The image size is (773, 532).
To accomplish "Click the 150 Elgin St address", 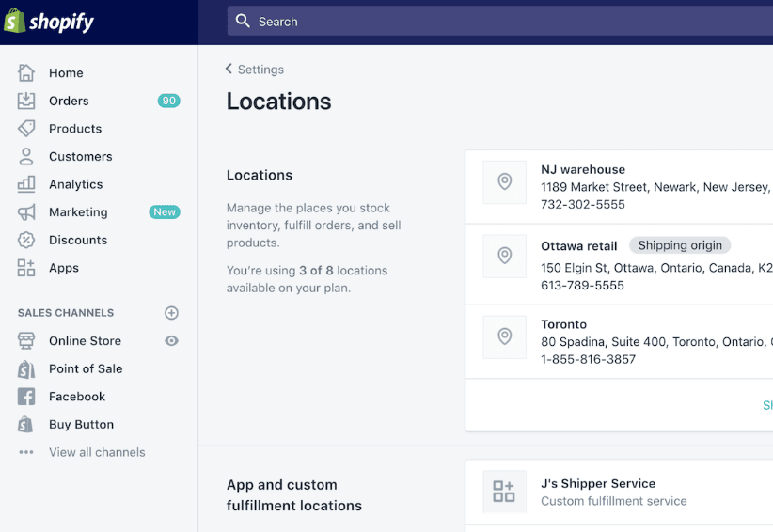I will coord(656,268).
